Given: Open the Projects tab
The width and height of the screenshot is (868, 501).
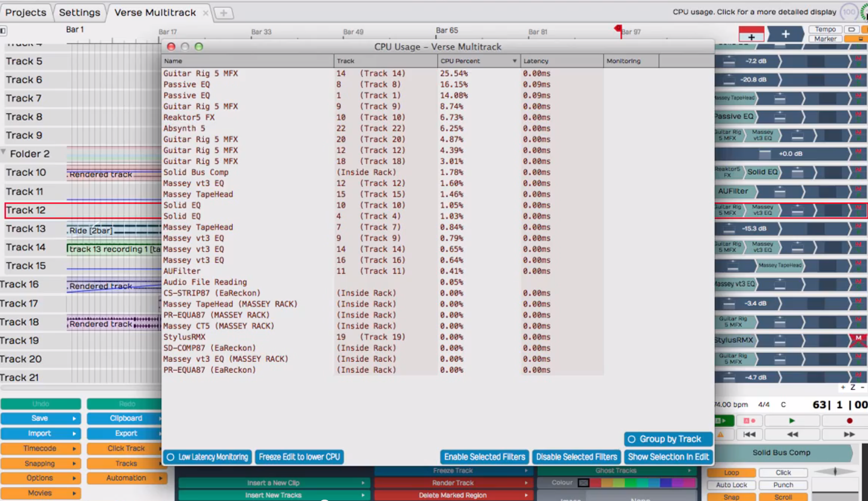Looking at the screenshot, I should pyautogui.click(x=26, y=12).
